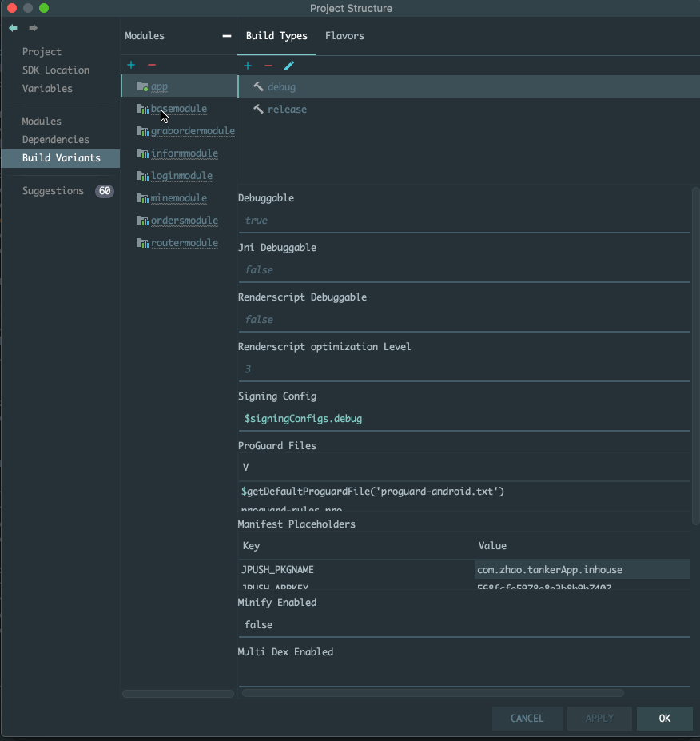Open the Project section
The image size is (700, 741).
tap(42, 51)
